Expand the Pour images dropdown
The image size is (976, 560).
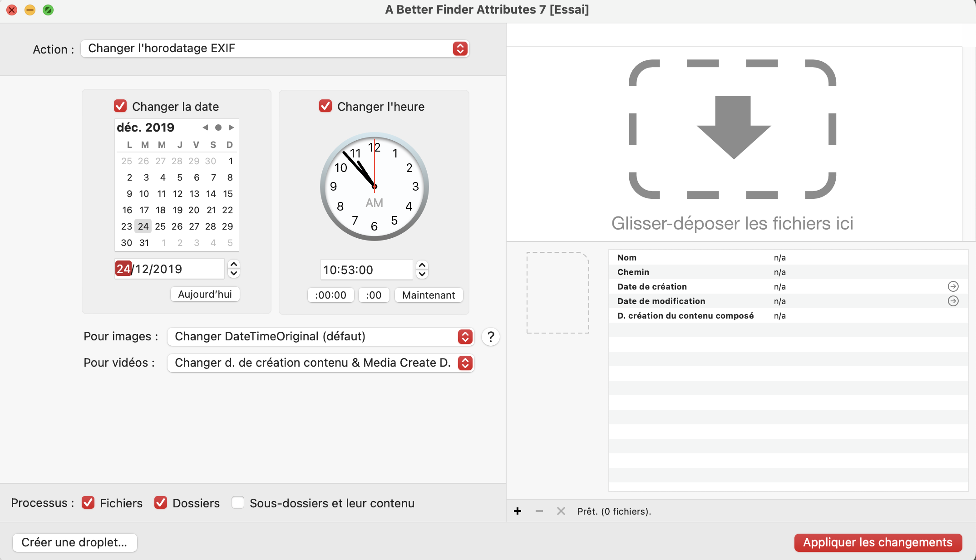pos(320,337)
